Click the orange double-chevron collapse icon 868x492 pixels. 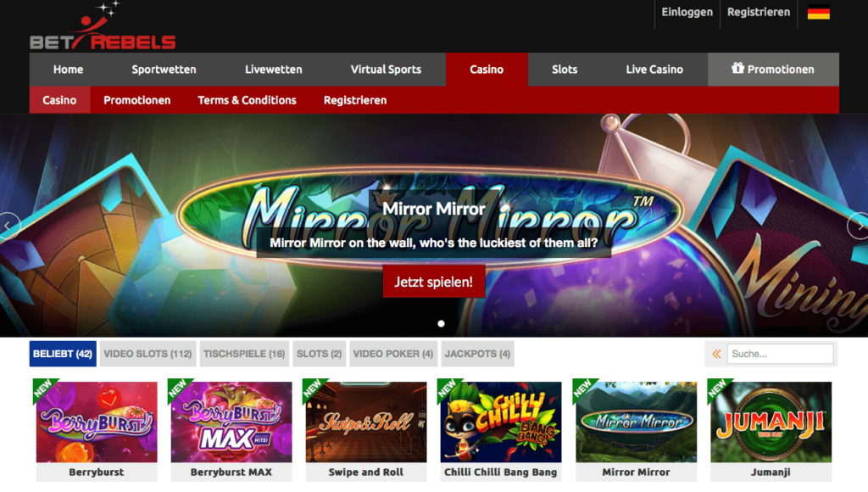coord(716,354)
